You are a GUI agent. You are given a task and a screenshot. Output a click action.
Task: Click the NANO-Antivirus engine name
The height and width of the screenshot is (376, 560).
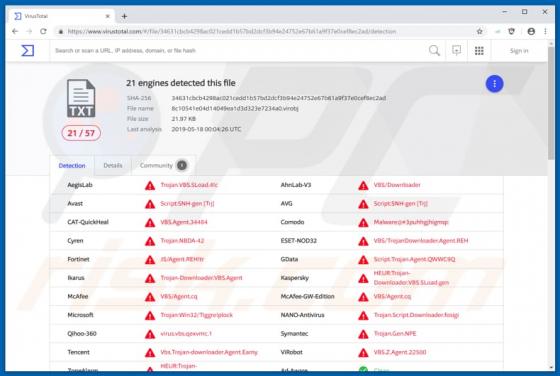tap(302, 315)
